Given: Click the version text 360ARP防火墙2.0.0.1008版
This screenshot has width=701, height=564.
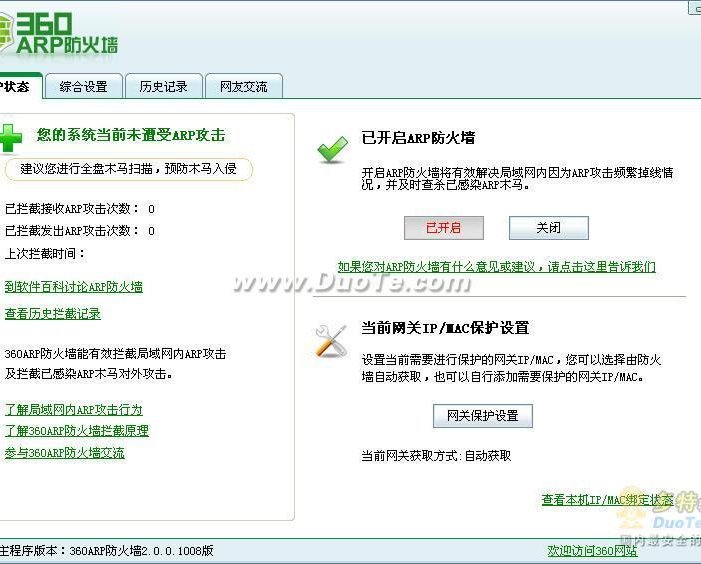Looking at the screenshot, I should click(x=141, y=551).
